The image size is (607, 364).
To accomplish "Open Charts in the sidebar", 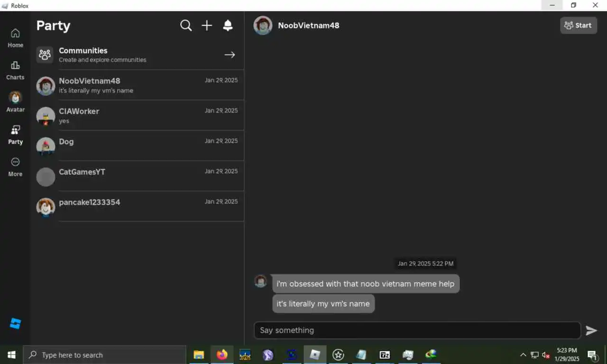I will [x=15, y=70].
